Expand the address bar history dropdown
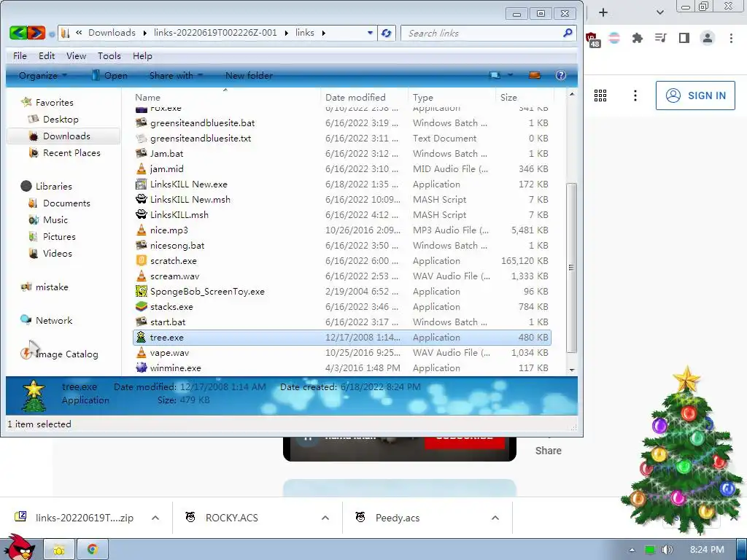 370,33
